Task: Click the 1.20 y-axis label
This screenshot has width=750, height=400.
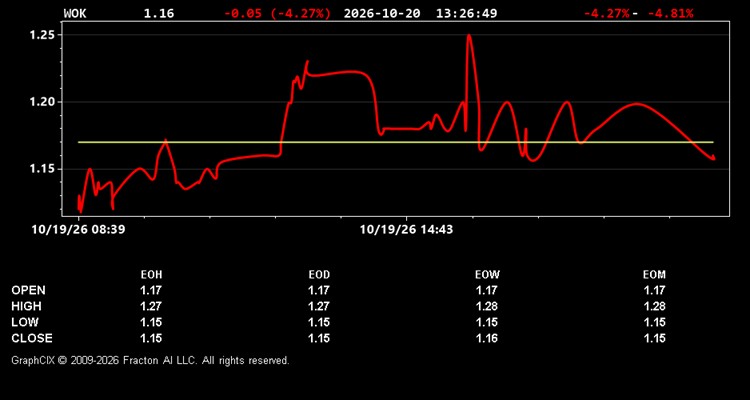Action: [44, 102]
